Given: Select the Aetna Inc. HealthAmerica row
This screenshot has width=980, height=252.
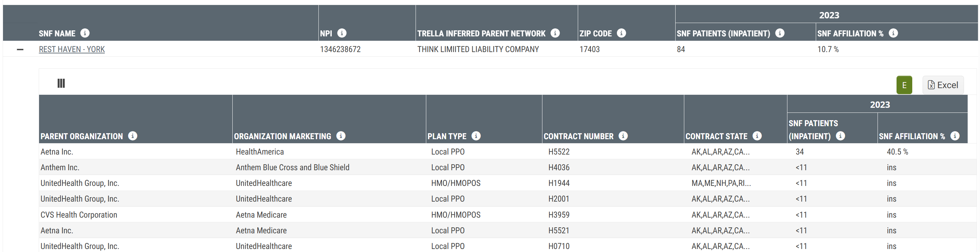Looking at the screenshot, I should 266,152.
